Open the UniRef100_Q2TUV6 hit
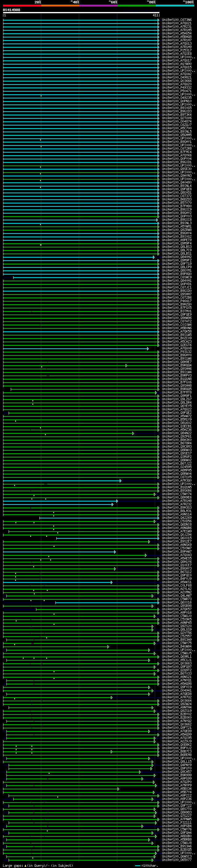The image size is (197, 868). tap(177, 118)
